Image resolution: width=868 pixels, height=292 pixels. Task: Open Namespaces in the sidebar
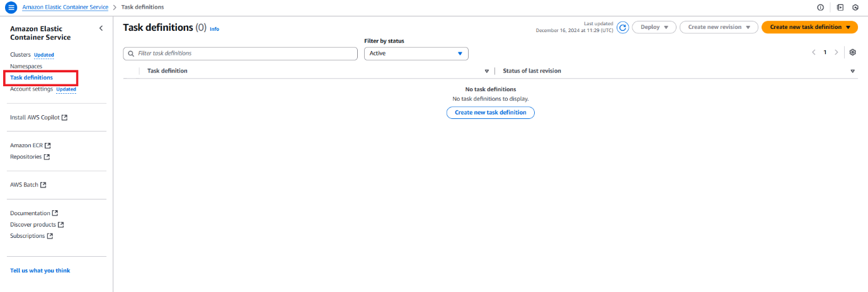(26, 66)
